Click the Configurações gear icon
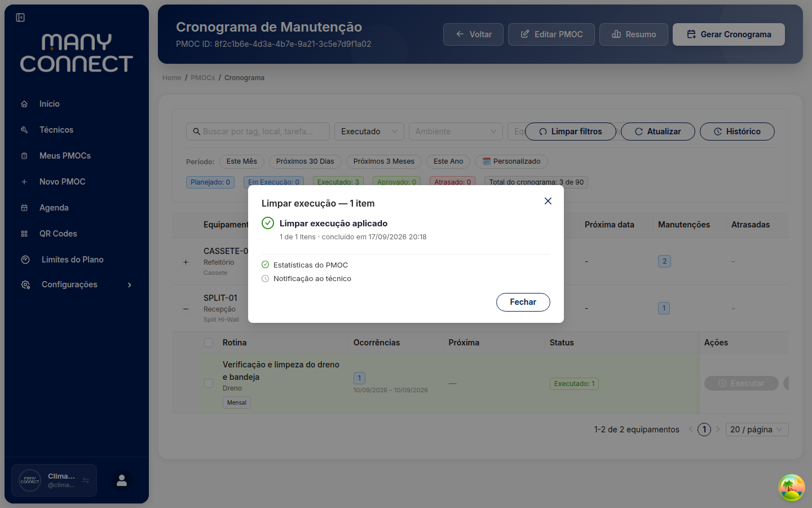The width and height of the screenshot is (812, 508). pos(25,284)
